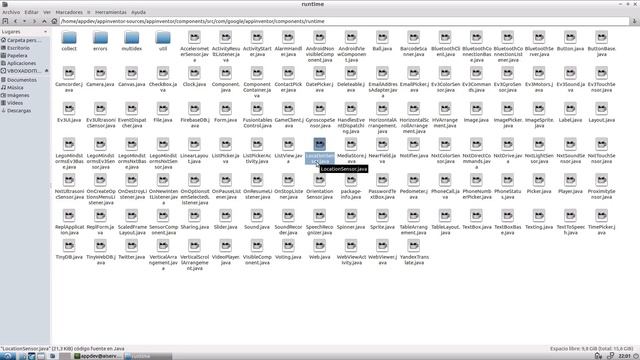This screenshot has height=360, width=640.
Task: Select Música in the sidebar
Action: (12, 87)
